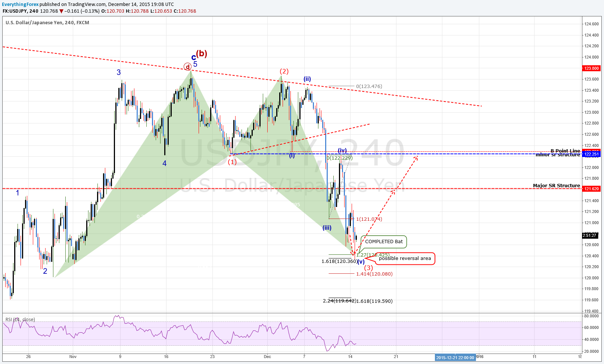Click the 123.000 price axis value
The image size is (604, 364).
[592, 112]
